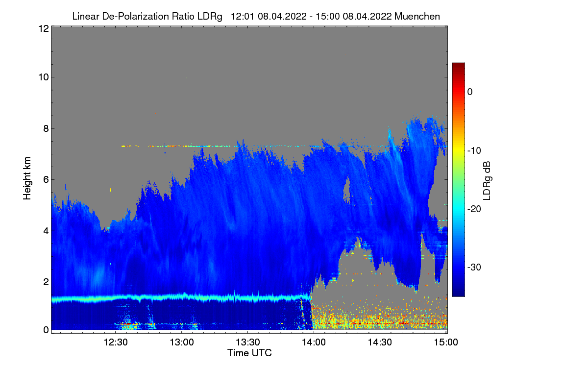Click the height axis label 12

[43, 28]
